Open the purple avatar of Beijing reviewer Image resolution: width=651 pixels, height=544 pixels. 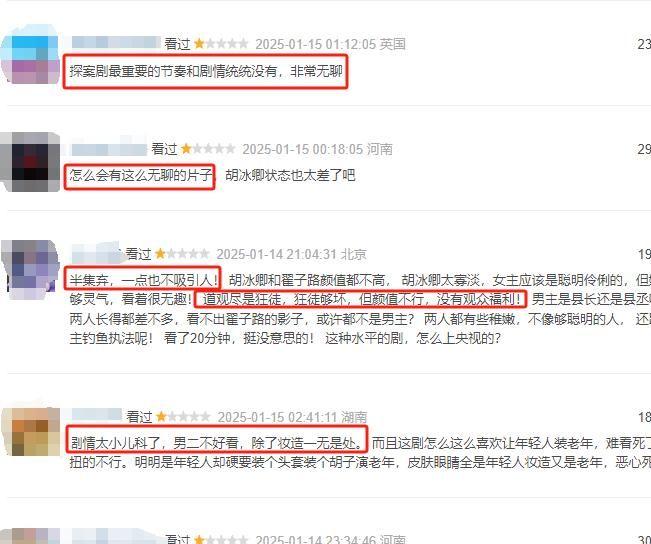30,269
